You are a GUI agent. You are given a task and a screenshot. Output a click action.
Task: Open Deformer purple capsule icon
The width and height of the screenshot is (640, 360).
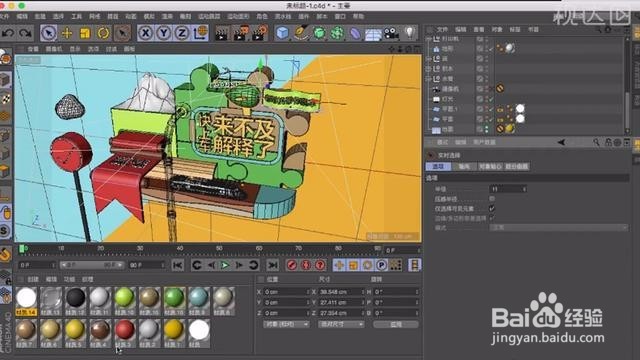point(356,33)
